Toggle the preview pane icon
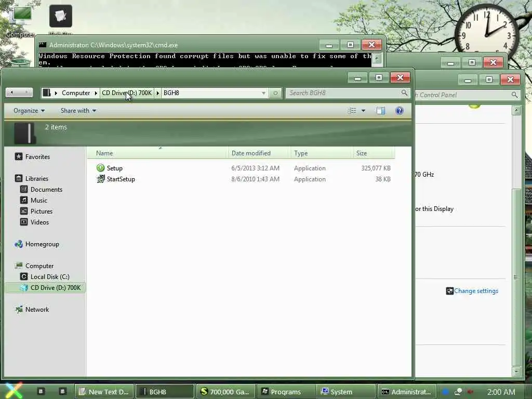 point(380,111)
